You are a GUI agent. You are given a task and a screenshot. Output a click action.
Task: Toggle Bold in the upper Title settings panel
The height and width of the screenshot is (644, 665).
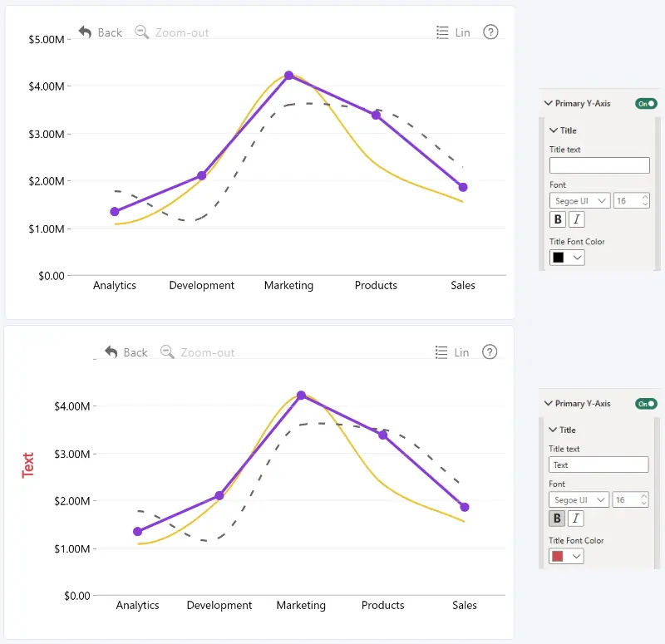coord(558,219)
